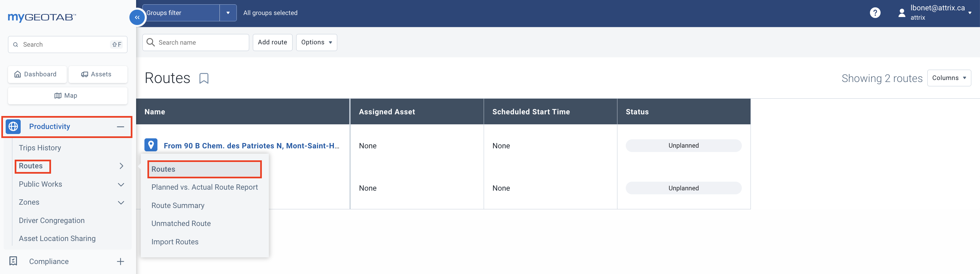Image resolution: width=980 pixels, height=274 pixels.
Task: Click the Productivity globe icon
Action: coord(13,127)
